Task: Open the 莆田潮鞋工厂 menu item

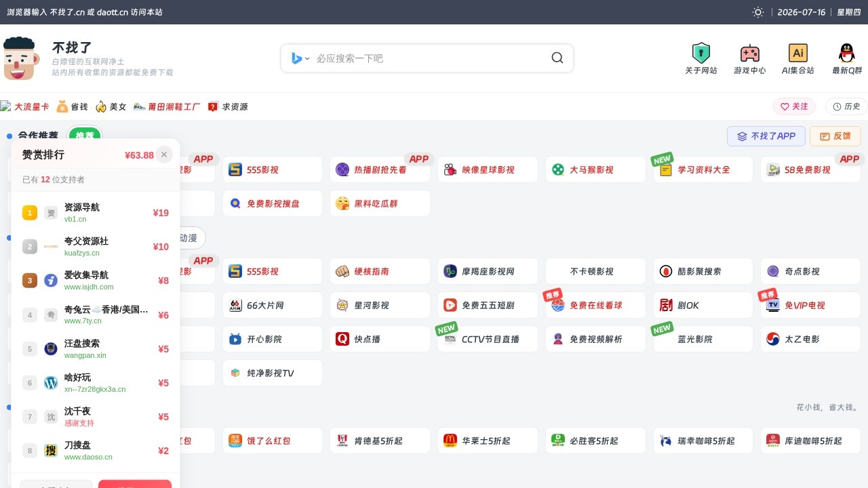Action: pos(167,106)
